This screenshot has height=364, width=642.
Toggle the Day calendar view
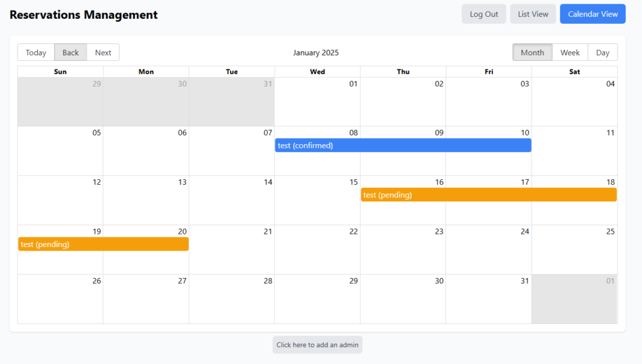603,53
